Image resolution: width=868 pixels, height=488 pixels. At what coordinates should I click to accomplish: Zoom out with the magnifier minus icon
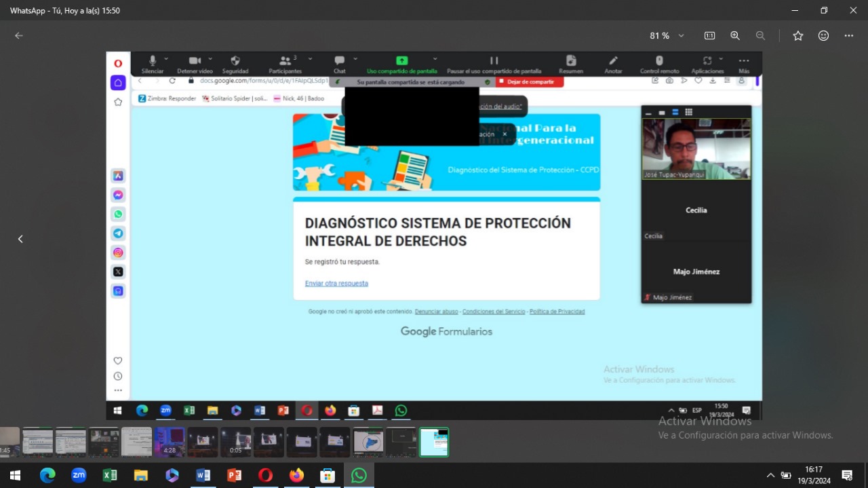pos(760,36)
